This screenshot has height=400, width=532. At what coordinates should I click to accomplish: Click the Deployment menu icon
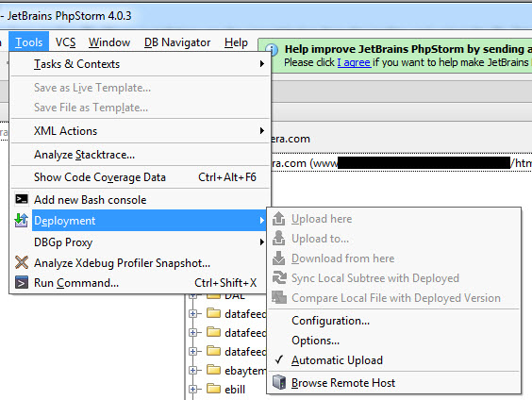coord(22,221)
